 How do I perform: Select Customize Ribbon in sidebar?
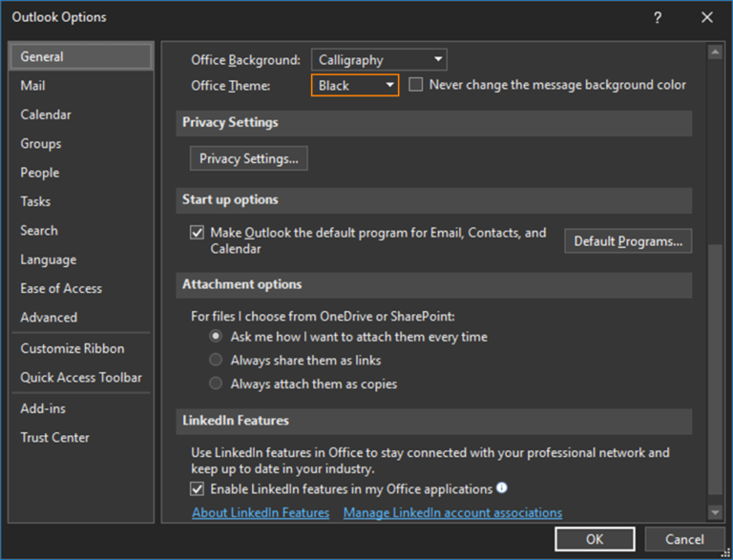coord(73,349)
